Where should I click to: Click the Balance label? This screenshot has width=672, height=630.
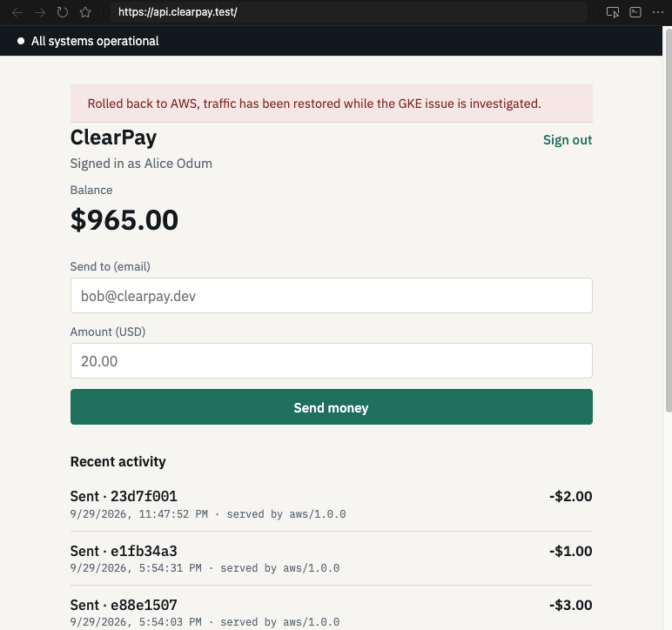(x=91, y=191)
